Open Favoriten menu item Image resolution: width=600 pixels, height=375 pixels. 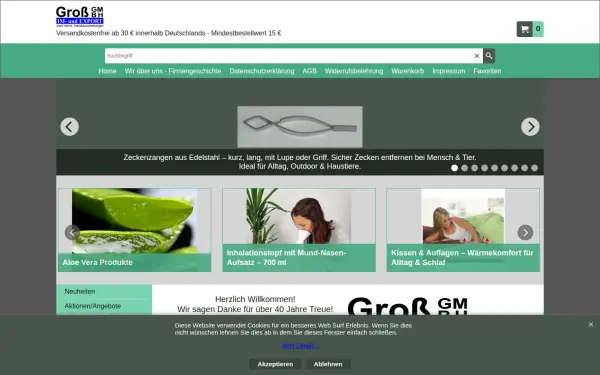click(x=487, y=71)
